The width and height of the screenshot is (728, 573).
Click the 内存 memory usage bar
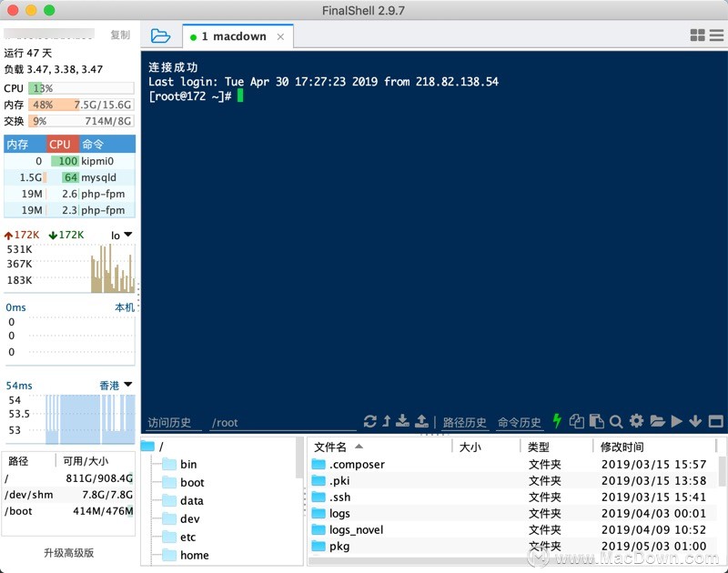click(81, 105)
